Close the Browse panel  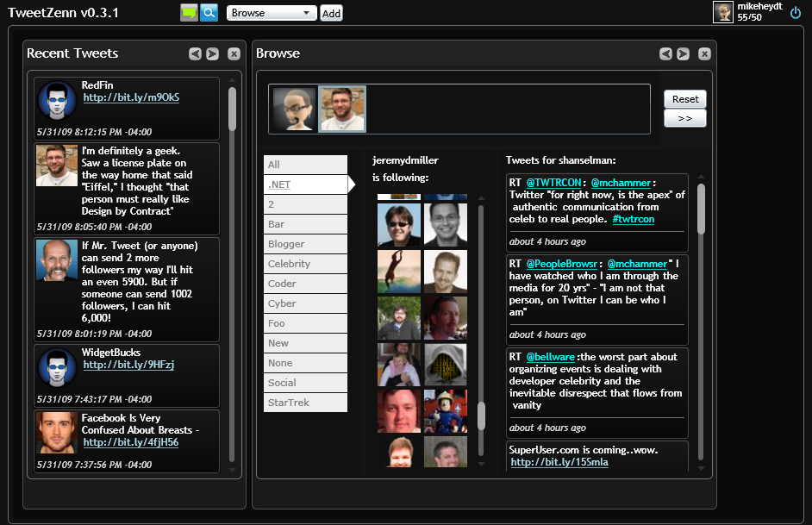pos(704,53)
